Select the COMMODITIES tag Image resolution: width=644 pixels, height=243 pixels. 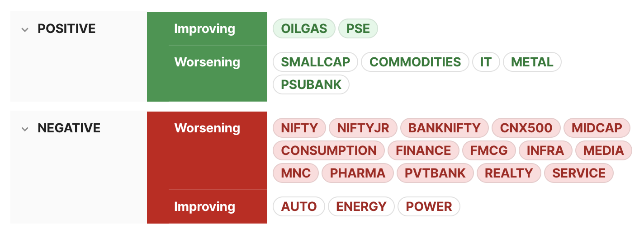point(415,62)
